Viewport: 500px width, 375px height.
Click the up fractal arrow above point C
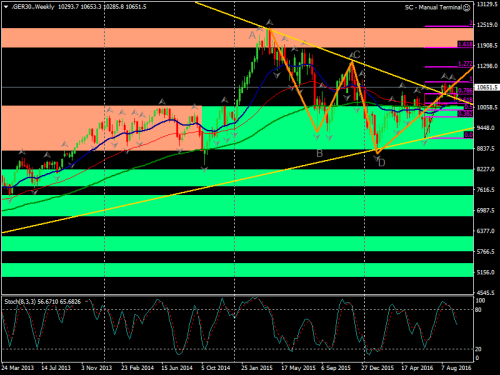(x=351, y=55)
